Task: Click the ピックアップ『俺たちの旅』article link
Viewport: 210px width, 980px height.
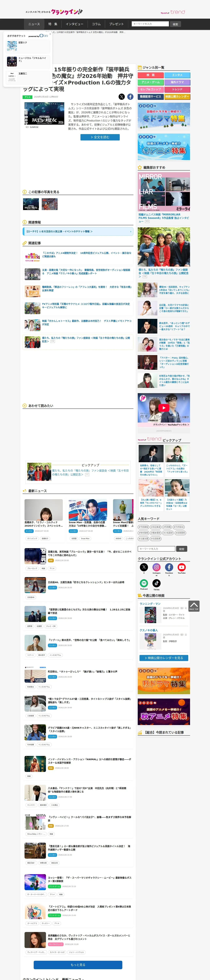Action: 90,472
